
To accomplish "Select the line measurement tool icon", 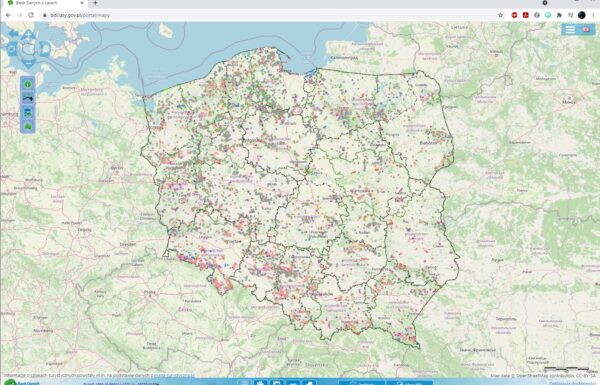I will (28, 98).
